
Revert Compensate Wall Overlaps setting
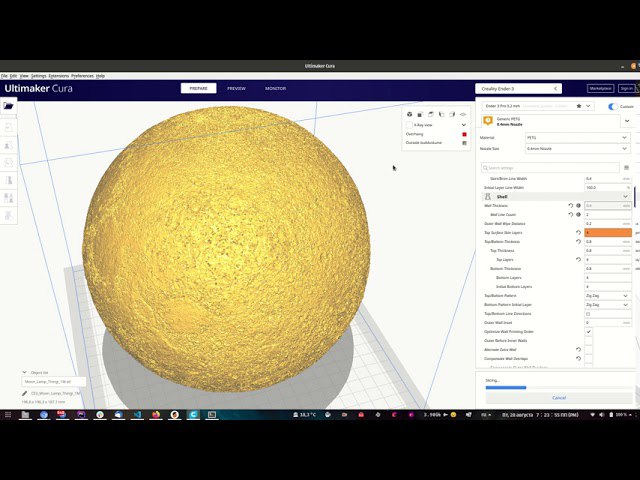point(578,359)
